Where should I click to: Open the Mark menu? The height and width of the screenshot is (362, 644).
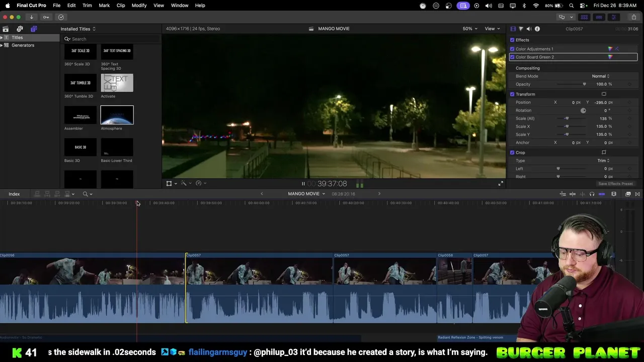pos(104,5)
